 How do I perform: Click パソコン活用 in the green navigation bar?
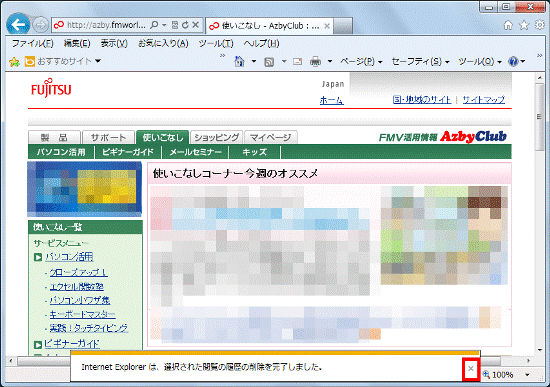coord(61,152)
